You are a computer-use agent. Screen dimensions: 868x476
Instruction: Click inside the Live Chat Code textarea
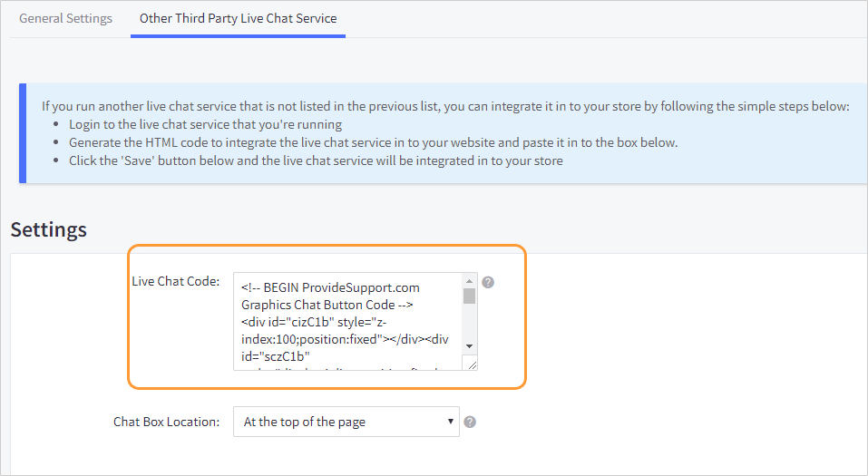(x=347, y=321)
